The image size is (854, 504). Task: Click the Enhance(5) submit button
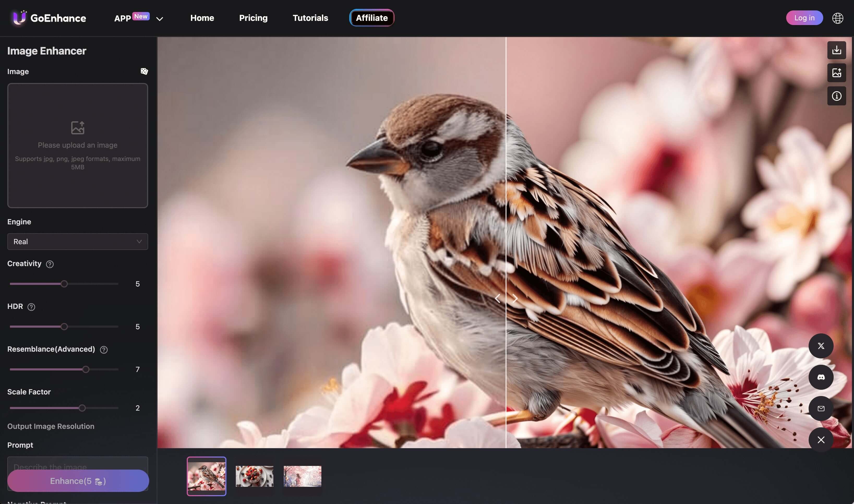(x=78, y=481)
